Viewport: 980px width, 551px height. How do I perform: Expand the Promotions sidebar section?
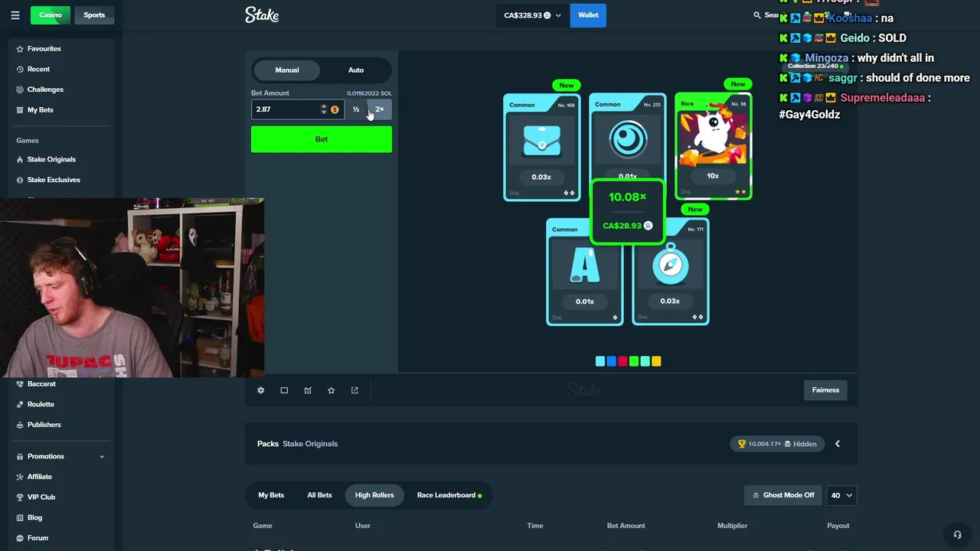(102, 457)
